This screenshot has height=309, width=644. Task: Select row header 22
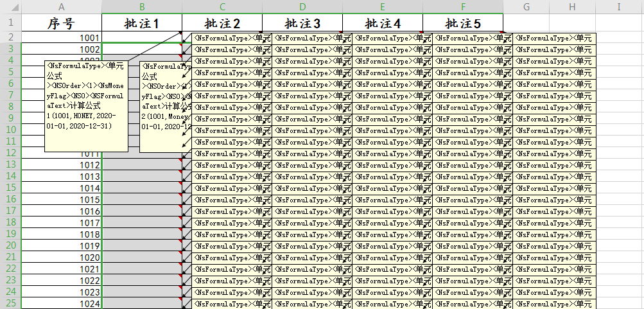[11, 269]
